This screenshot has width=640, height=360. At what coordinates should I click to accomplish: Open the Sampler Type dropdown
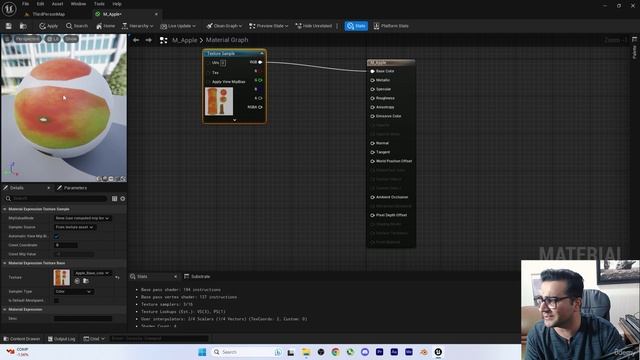click(73, 291)
